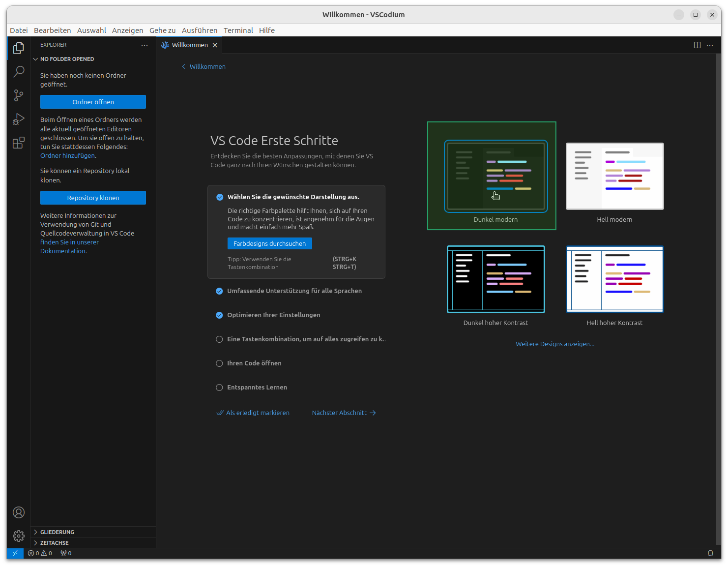The width and height of the screenshot is (728, 567).
Task: Open the Accounts menu
Action: (18, 512)
